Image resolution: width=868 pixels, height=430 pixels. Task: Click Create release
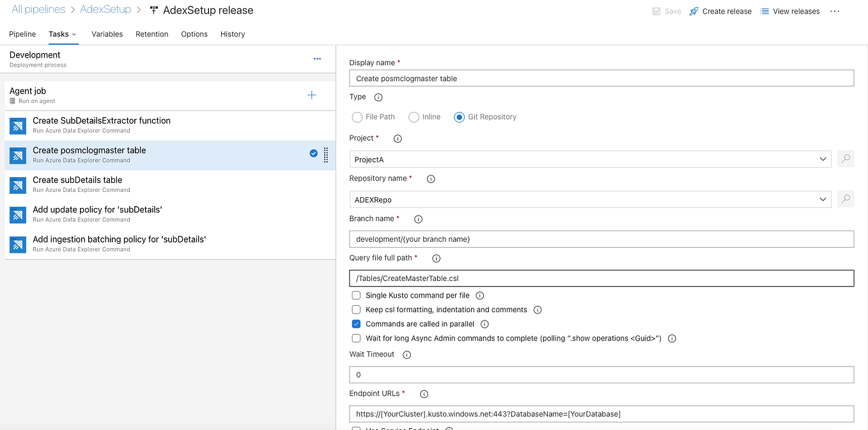720,11
